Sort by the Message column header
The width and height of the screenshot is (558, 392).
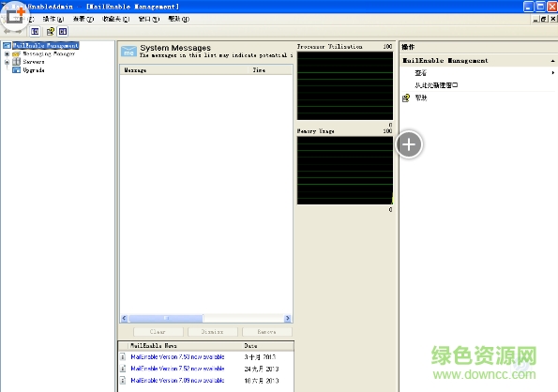[184, 70]
